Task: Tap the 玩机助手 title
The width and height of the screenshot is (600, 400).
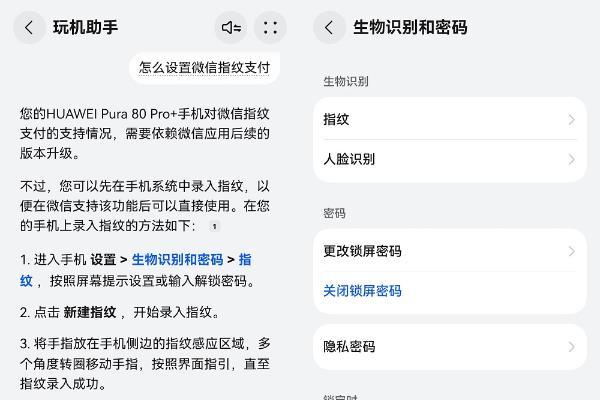Action: (x=85, y=28)
